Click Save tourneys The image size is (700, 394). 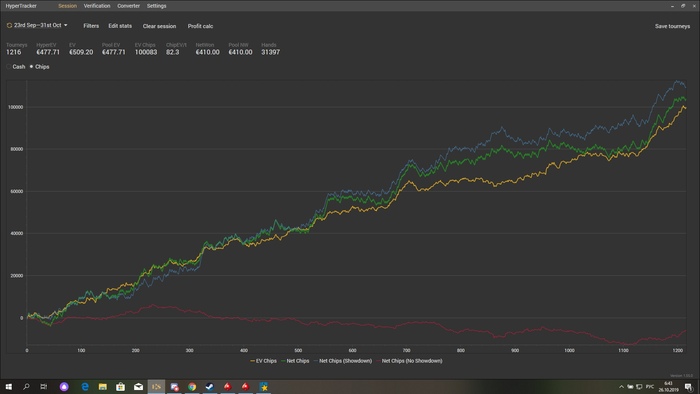(672, 26)
